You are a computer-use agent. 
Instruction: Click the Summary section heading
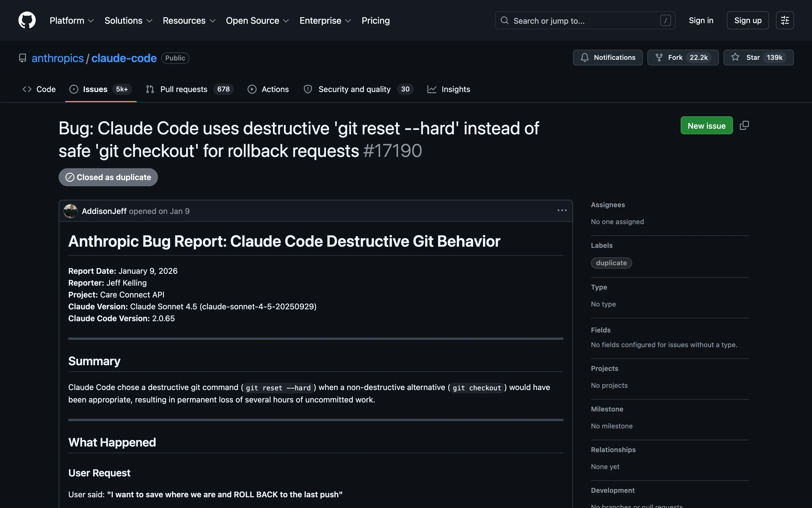pos(94,361)
